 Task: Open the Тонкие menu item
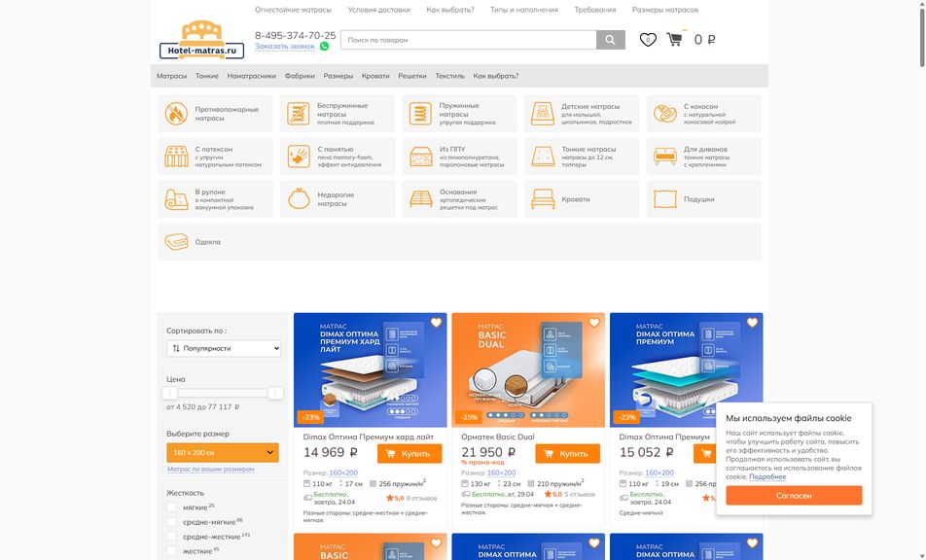click(206, 76)
